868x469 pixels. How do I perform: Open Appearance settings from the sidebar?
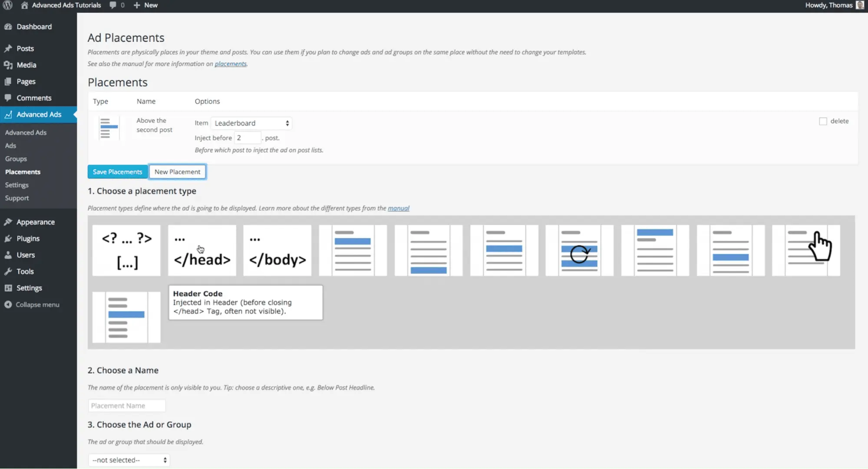coord(35,222)
